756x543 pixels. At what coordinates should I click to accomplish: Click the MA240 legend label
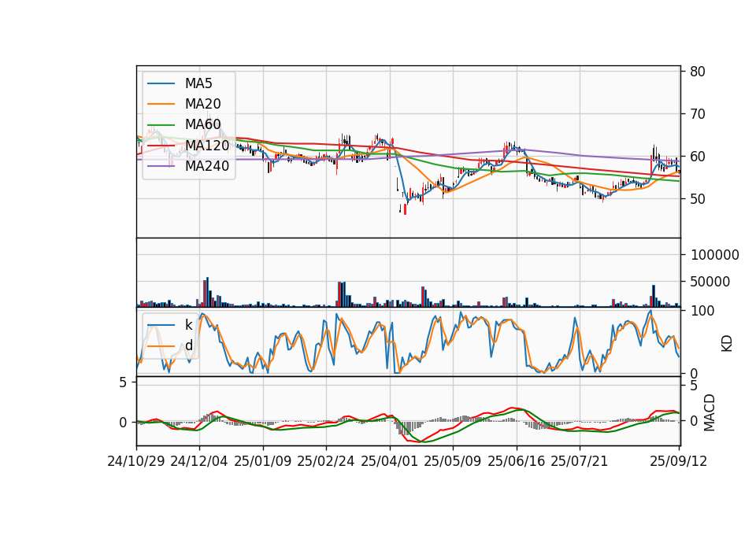click(207, 166)
